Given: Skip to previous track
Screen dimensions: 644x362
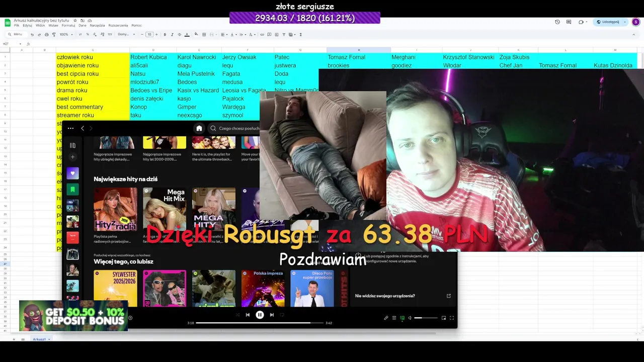Looking at the screenshot, I should click(x=248, y=315).
